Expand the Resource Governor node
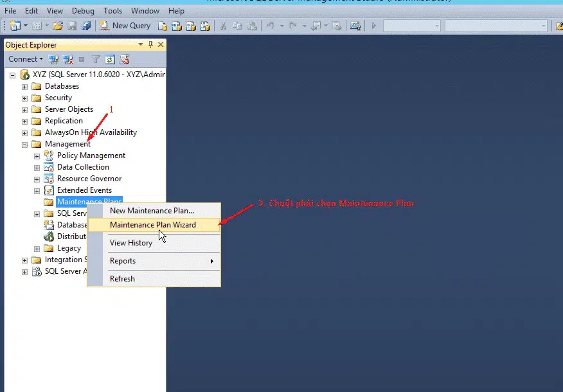Screen dimensions: 563x392 click(37, 179)
